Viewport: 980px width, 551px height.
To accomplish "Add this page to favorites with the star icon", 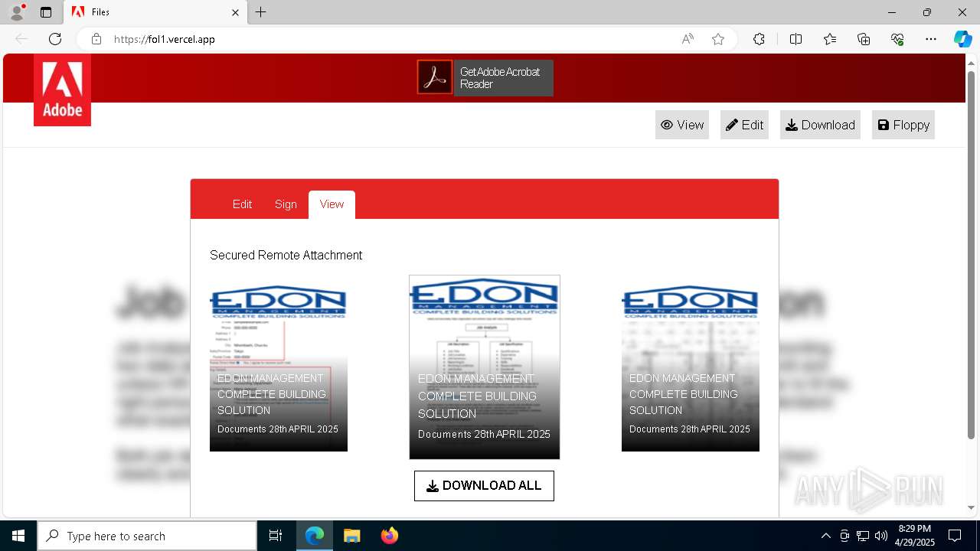I will click(x=718, y=39).
